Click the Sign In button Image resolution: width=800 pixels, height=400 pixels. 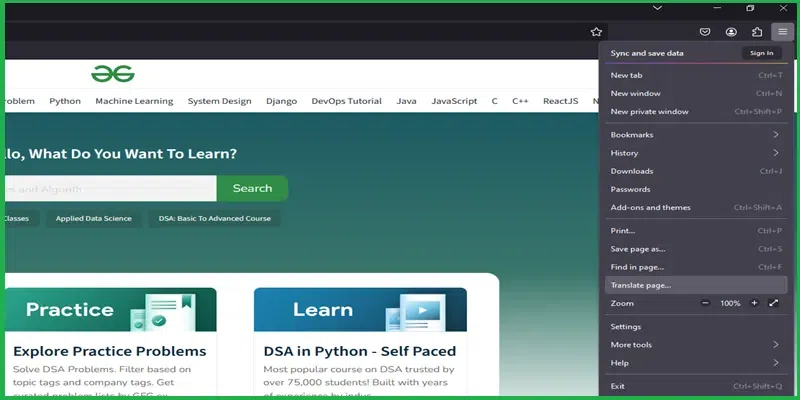coord(761,53)
